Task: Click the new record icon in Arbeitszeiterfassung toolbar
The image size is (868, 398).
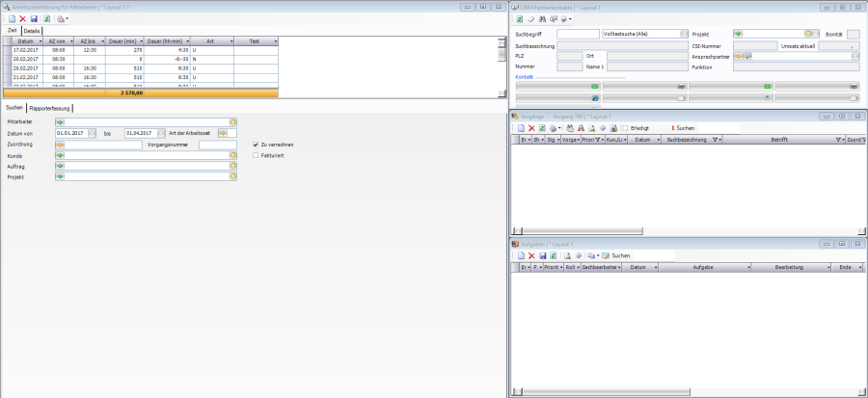Action: pos(10,18)
